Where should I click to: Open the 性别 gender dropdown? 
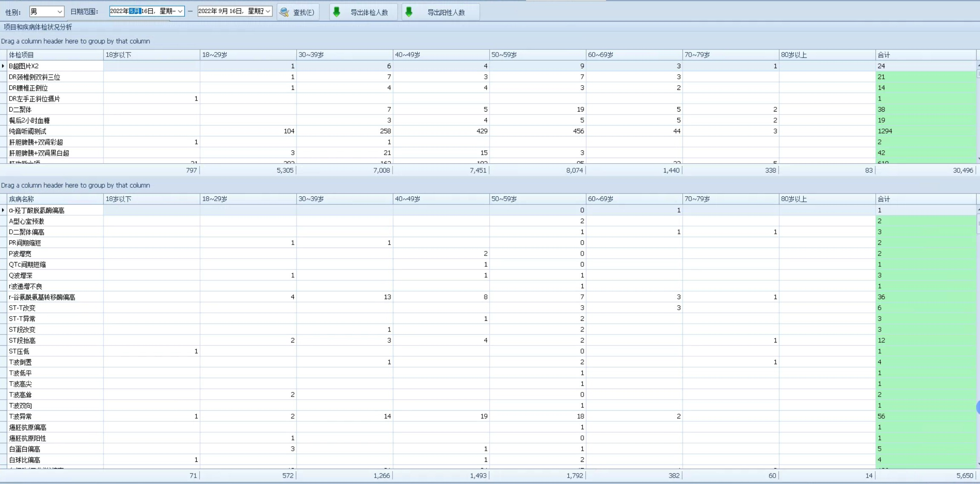point(60,12)
